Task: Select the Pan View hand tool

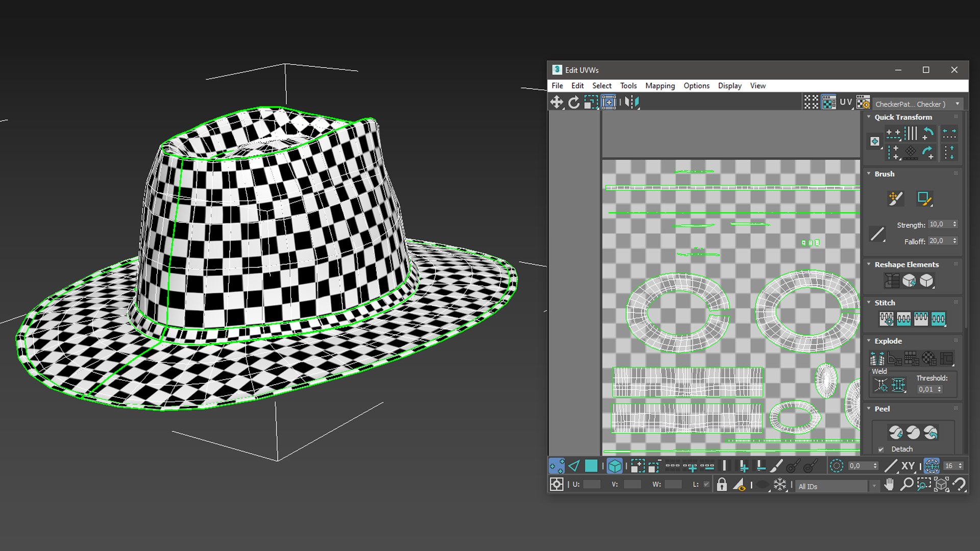Action: click(889, 484)
